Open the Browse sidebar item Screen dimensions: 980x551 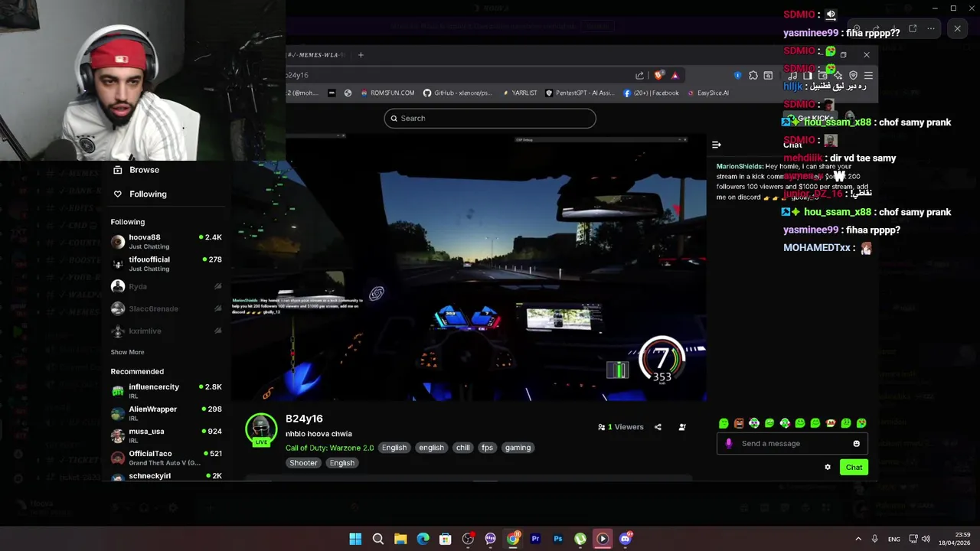[x=136, y=170]
